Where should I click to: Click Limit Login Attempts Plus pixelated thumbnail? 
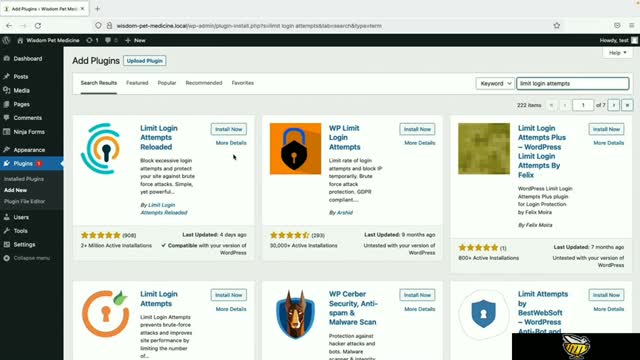(x=484, y=149)
